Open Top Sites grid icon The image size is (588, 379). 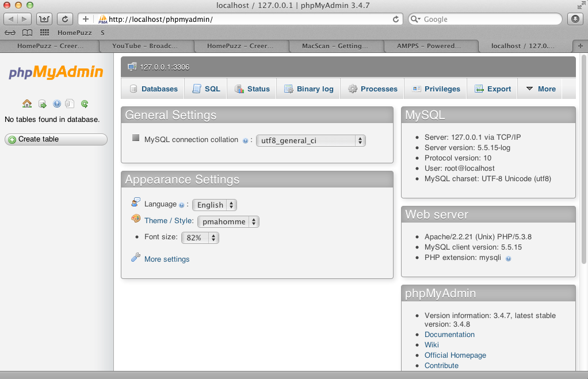45,33
